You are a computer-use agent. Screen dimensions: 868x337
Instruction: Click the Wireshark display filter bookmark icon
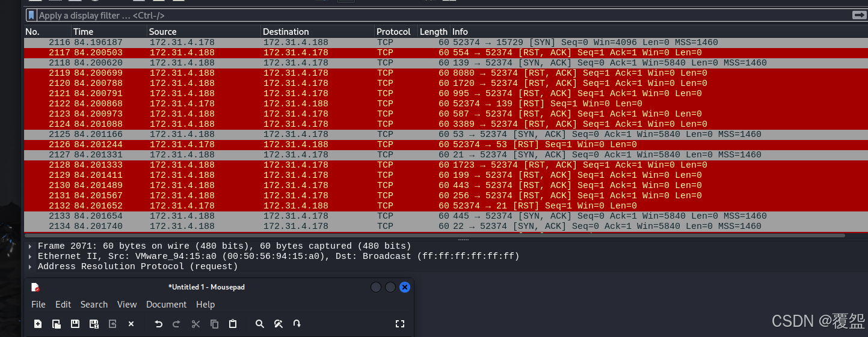click(31, 15)
